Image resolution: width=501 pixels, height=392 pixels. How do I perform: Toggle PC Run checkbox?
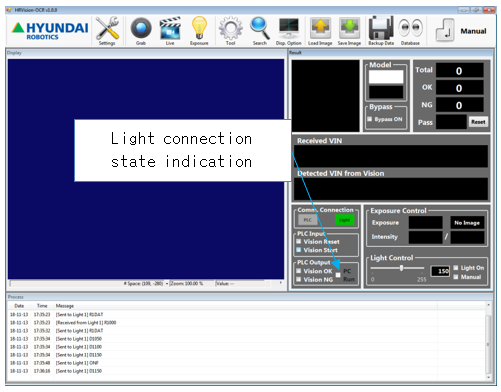click(338, 275)
